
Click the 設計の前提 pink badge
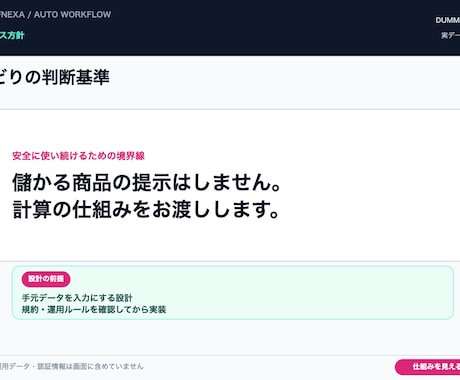46,279
